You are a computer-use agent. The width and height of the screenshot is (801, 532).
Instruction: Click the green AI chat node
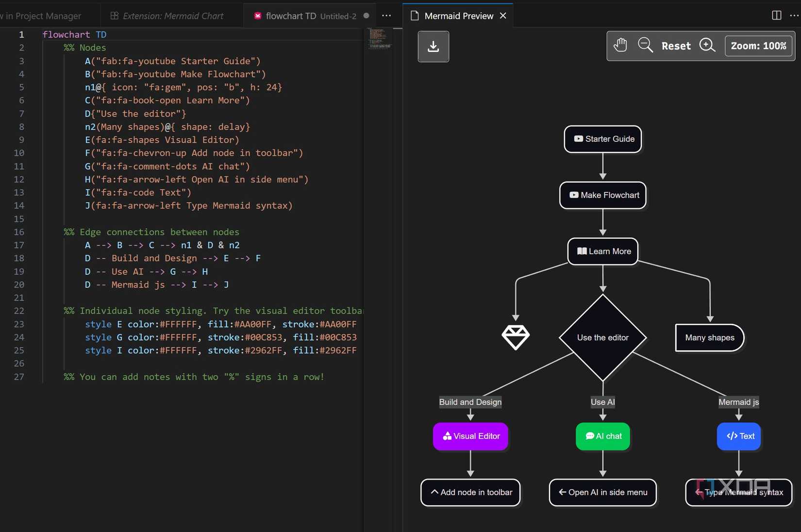coord(603,436)
